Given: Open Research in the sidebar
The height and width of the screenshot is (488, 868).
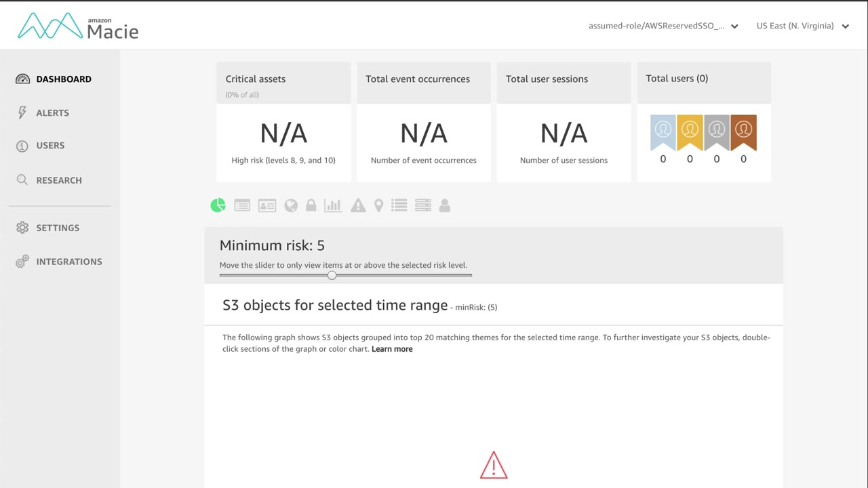Looking at the screenshot, I should pyautogui.click(x=58, y=180).
